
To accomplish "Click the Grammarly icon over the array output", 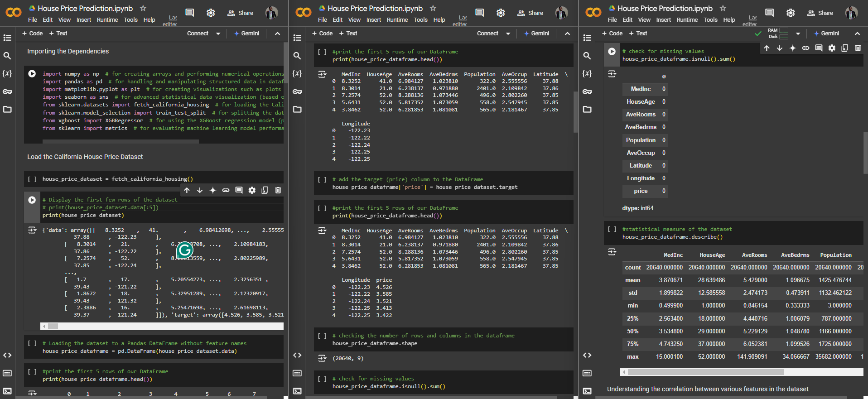I will pyautogui.click(x=185, y=250).
